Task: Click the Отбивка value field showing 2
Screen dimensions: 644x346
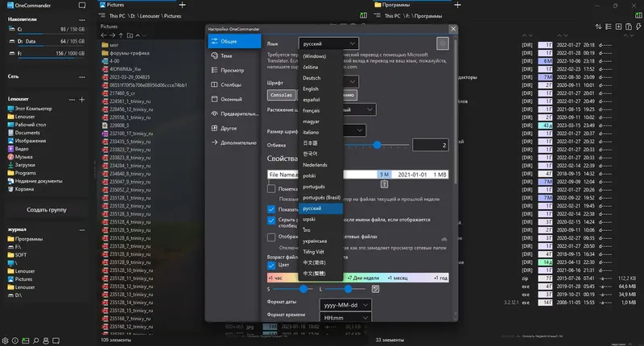Action: pyautogui.click(x=431, y=145)
